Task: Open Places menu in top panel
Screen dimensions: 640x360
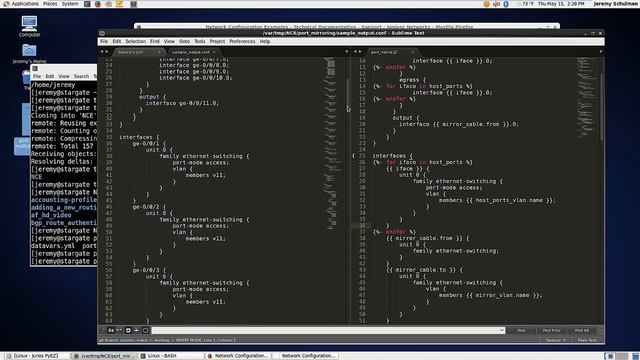Action: [50, 4]
